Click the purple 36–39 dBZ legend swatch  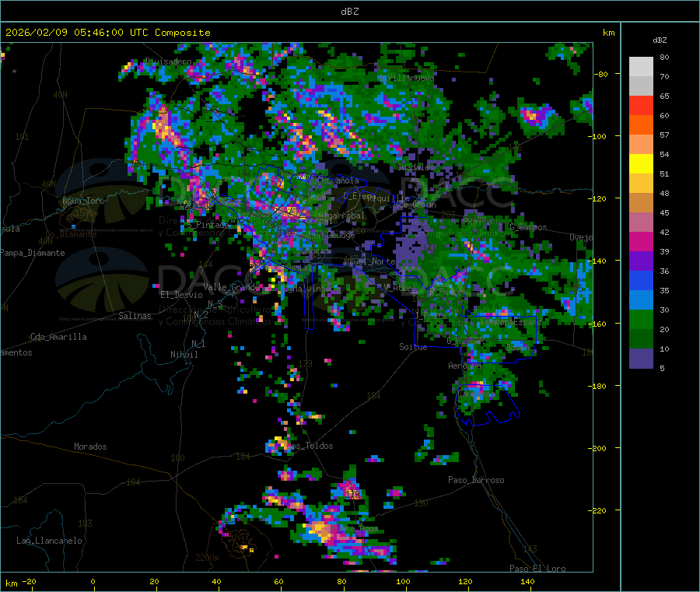tap(641, 261)
